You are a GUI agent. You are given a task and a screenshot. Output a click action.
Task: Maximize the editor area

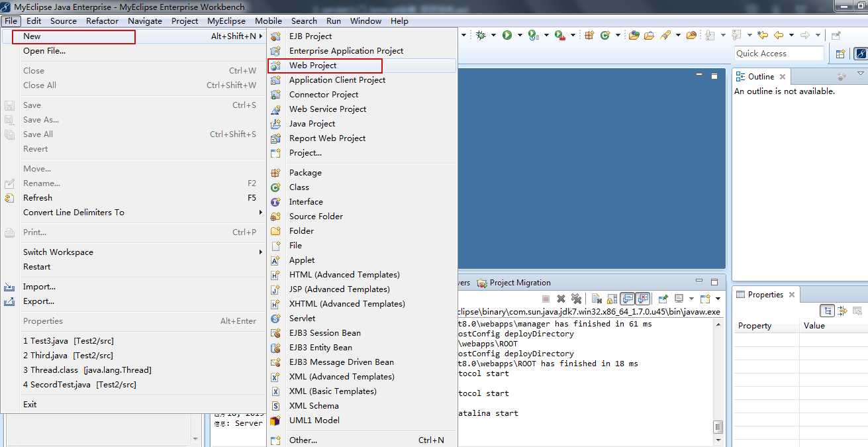tap(714, 76)
